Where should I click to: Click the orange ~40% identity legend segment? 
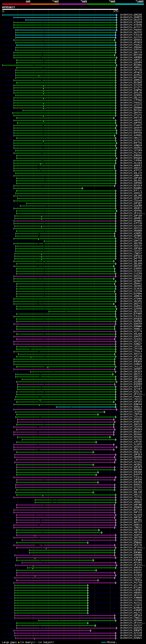pos(45,4)
